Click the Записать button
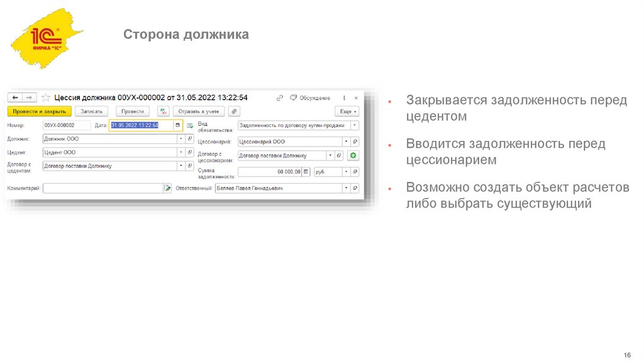The image size is (644, 361). pyautogui.click(x=91, y=111)
